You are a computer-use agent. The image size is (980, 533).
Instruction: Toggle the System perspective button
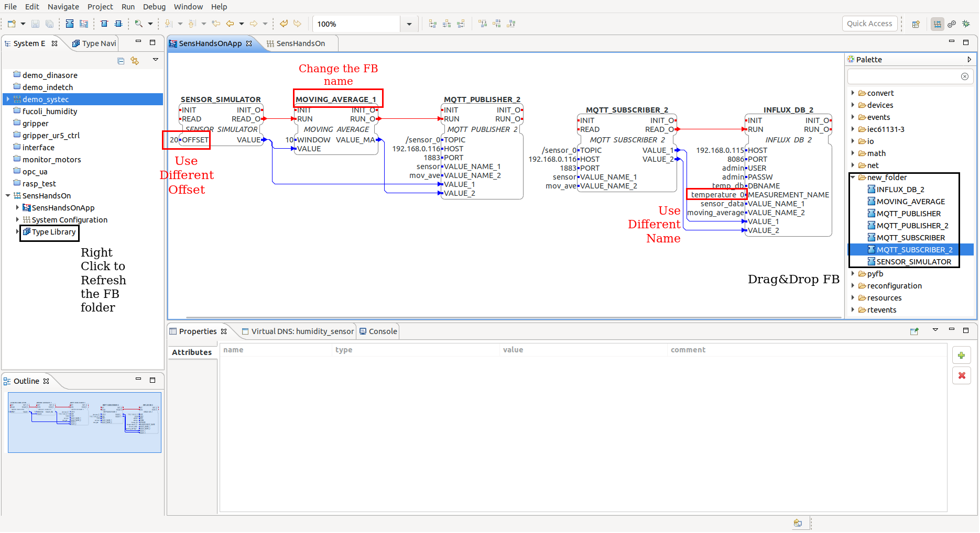tap(937, 24)
